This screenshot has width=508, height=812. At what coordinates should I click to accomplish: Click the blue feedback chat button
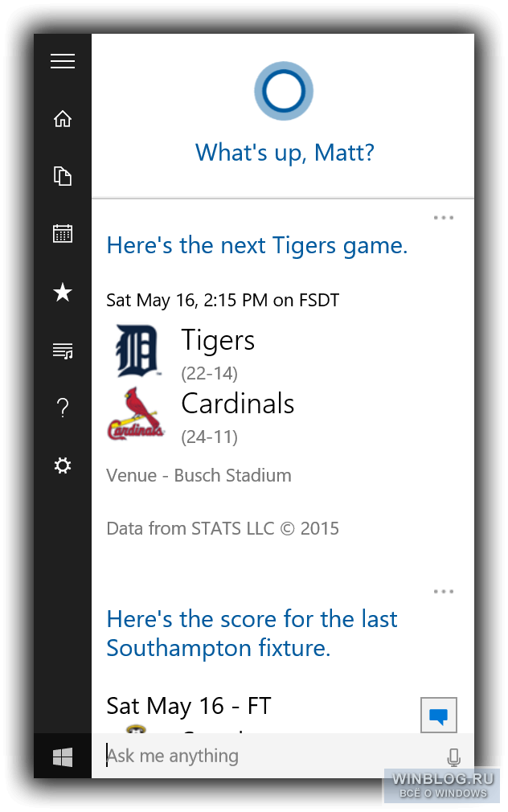pos(439,716)
